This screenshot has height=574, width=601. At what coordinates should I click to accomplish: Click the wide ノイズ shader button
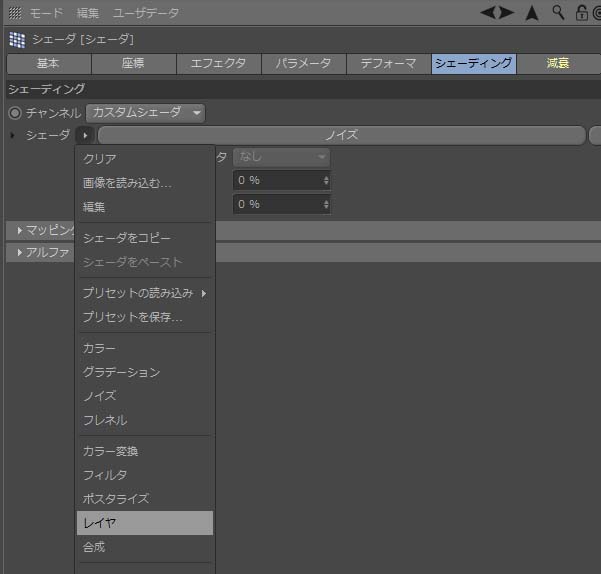(341, 135)
